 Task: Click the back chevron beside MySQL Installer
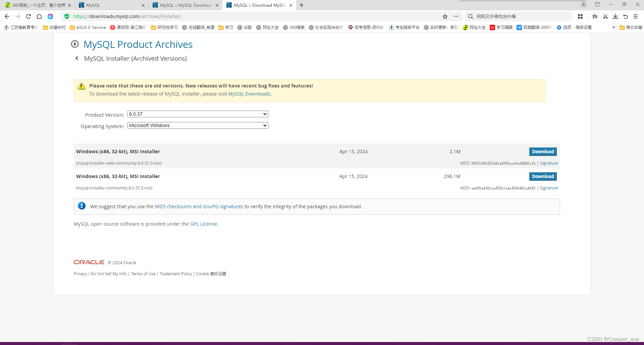[77, 58]
